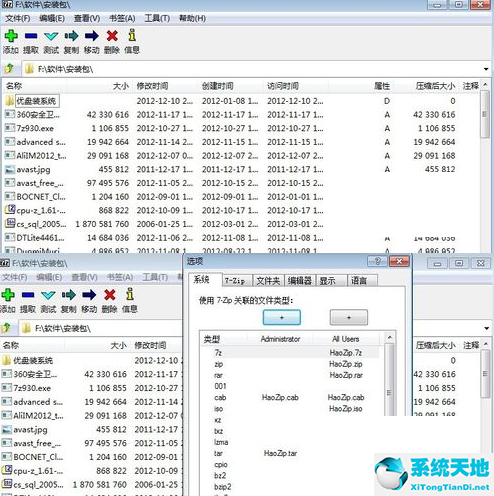
Task: Select the lzma row in file type list
Action: 290,442
